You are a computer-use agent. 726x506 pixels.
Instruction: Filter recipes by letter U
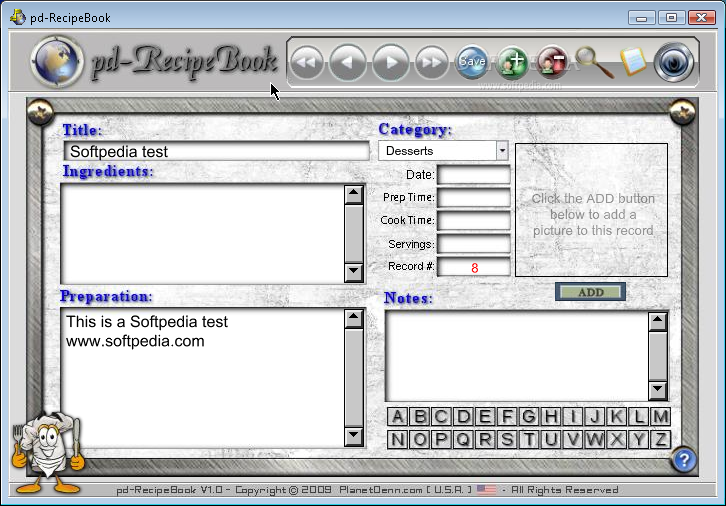coord(551,439)
